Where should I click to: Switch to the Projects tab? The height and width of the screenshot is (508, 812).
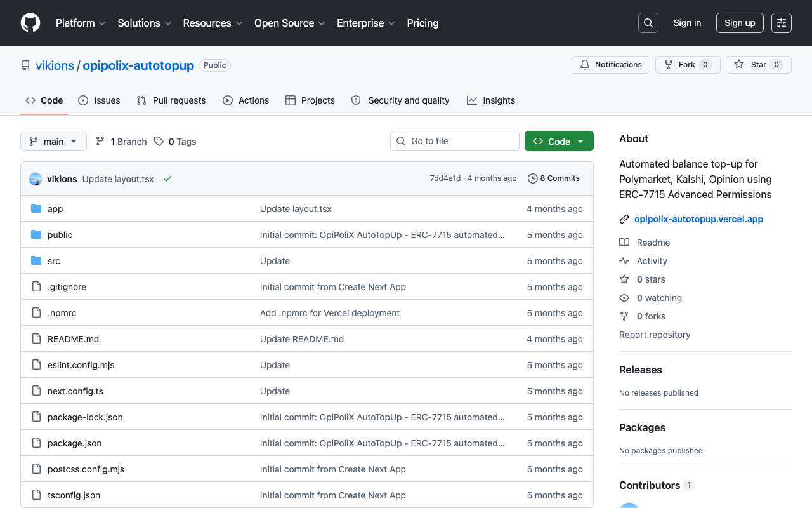[310, 100]
